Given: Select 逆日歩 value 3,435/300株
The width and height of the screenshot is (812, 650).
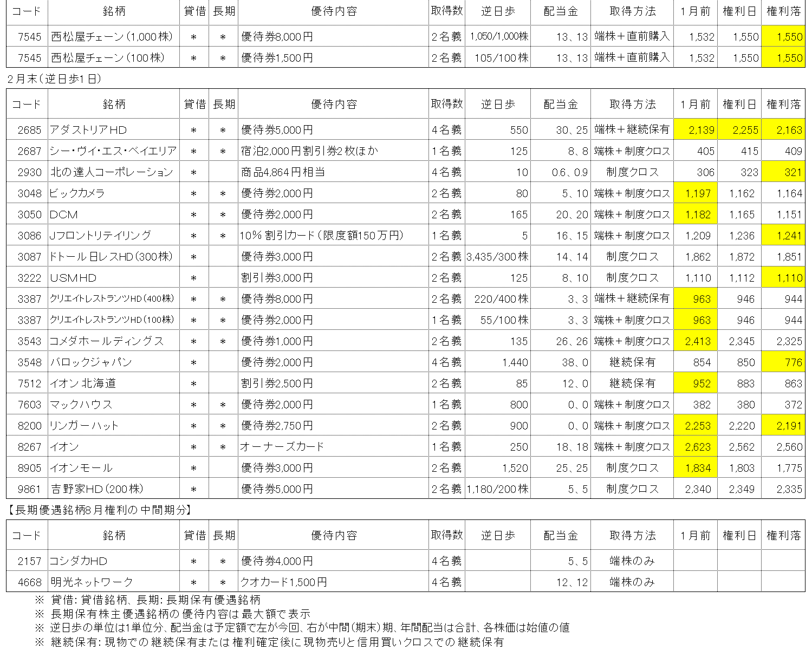Looking at the screenshot, I should point(498,257).
